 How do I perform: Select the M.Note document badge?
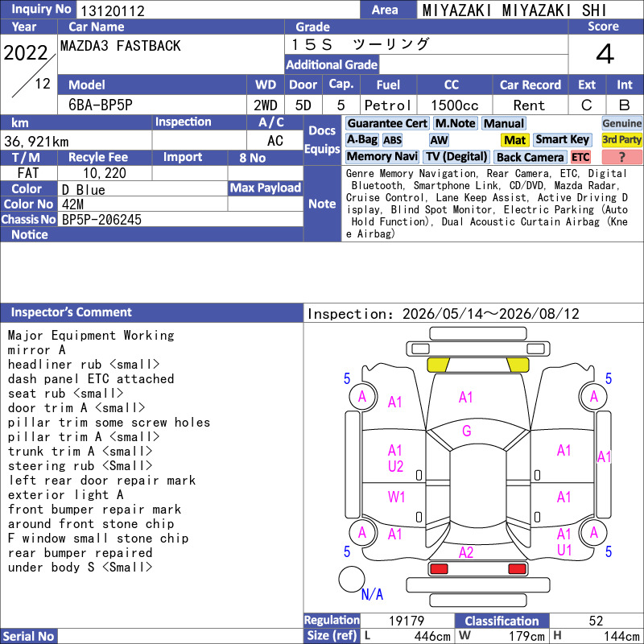click(455, 124)
